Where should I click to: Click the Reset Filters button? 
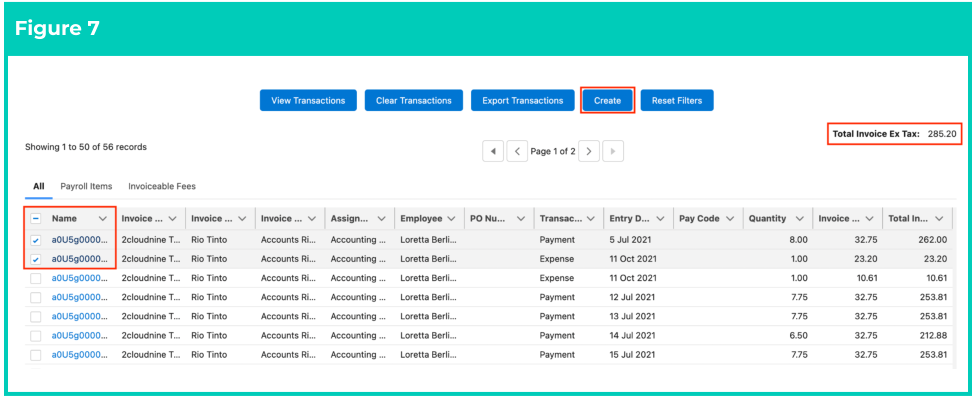point(677,100)
